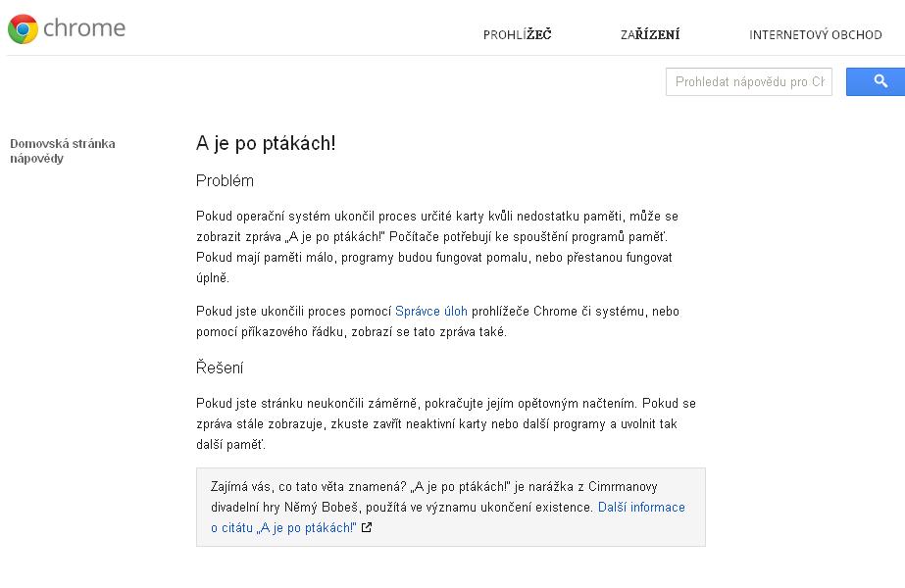
Task: Open the PROHLÍŽEČ navigation item
Action: coord(517,35)
